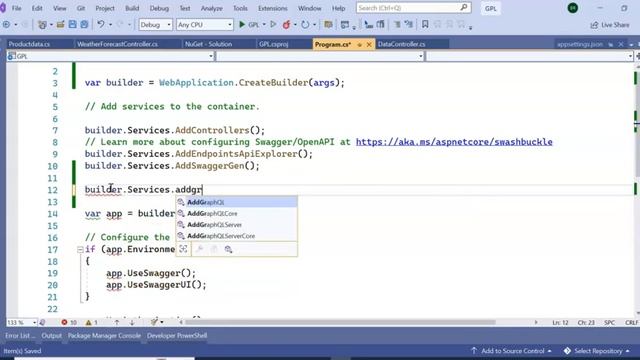The image size is (640, 360).
Task: Open the Add to Source Control menu
Action: (x=511, y=351)
